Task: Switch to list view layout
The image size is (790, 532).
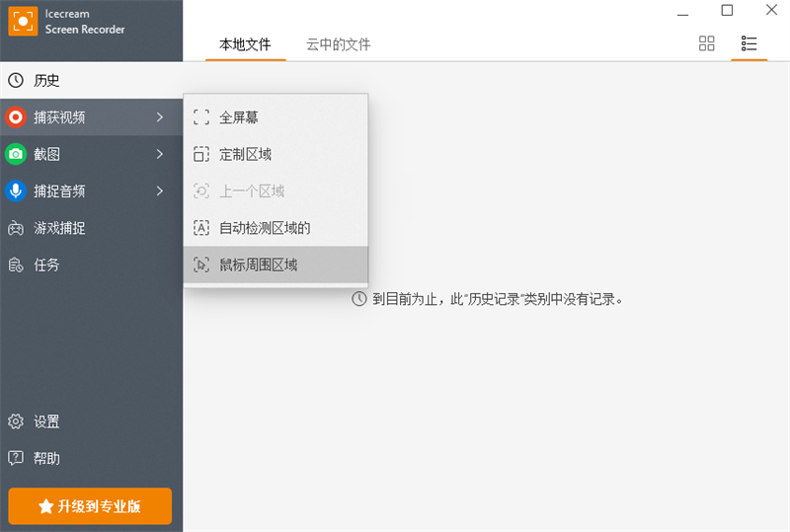Action: (x=749, y=43)
